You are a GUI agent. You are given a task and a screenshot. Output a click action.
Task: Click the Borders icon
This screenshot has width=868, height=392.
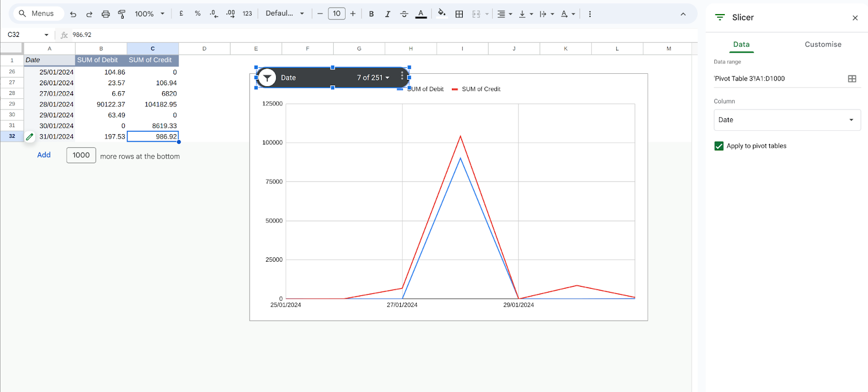click(459, 14)
